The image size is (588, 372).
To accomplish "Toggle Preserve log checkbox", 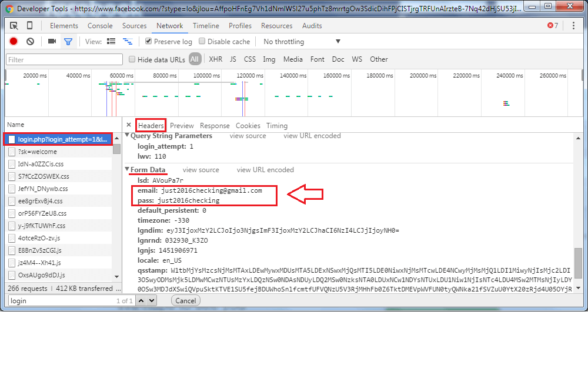I will [149, 41].
